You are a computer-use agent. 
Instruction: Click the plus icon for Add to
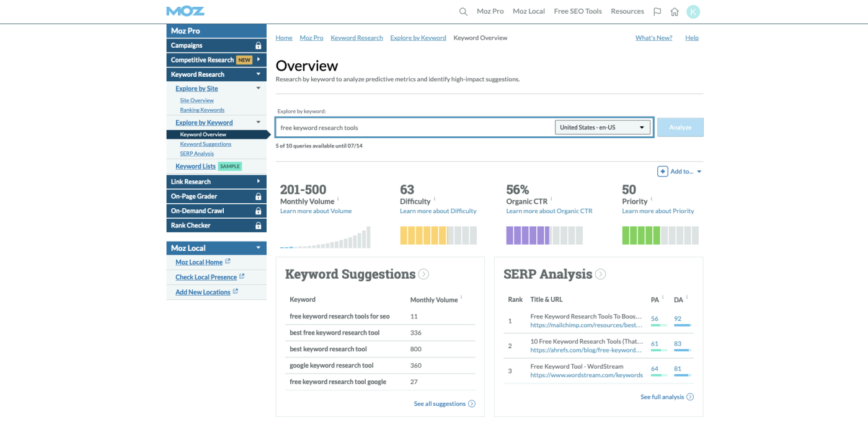click(x=662, y=172)
